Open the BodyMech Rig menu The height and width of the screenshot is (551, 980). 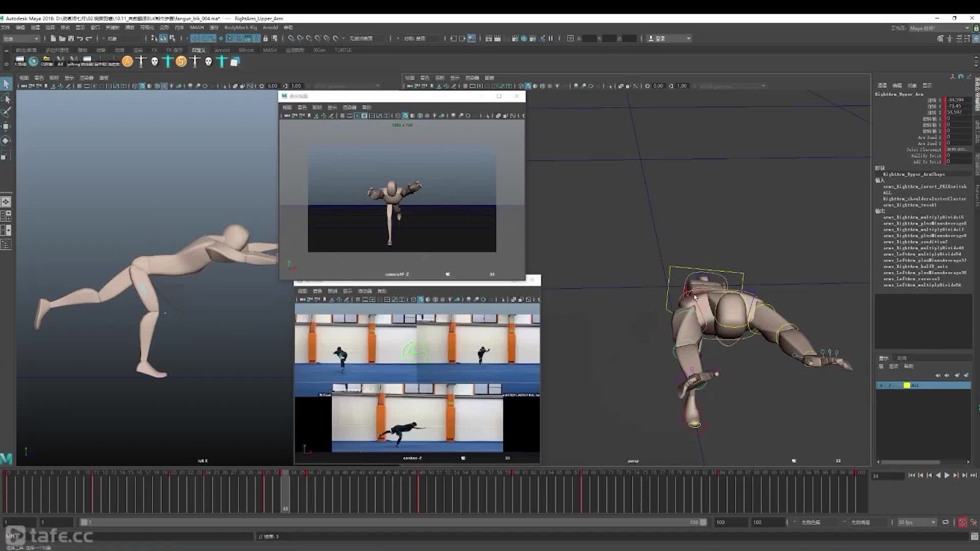(x=240, y=28)
